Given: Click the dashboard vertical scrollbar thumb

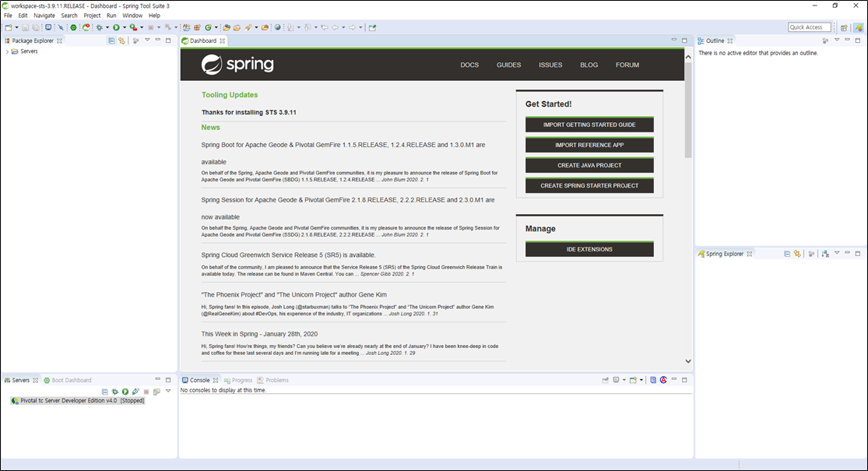Looking at the screenshot, I should coord(688,110).
